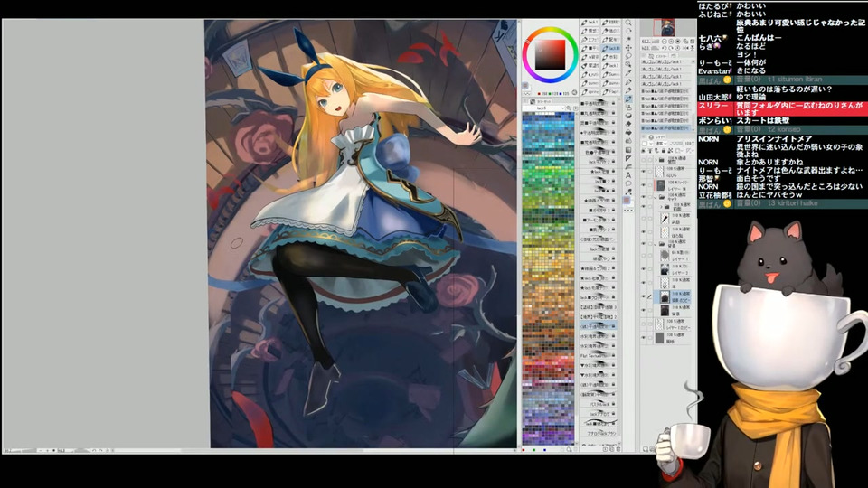Click the navigator preview thumbnail

pos(668,27)
